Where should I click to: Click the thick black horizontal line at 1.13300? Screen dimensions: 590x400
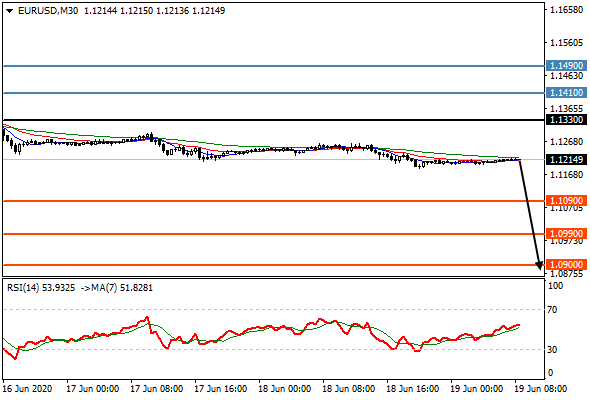[274, 120]
